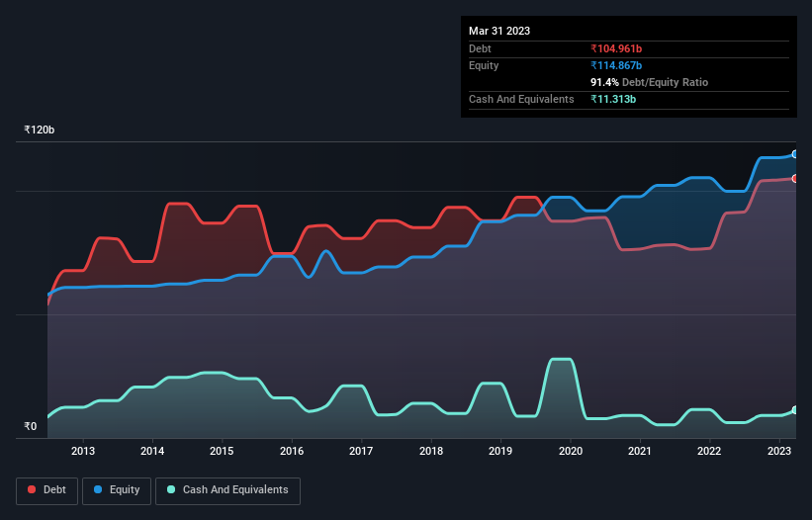
Task: Click the tooltip Cash And Equivalents label
Action: point(521,99)
